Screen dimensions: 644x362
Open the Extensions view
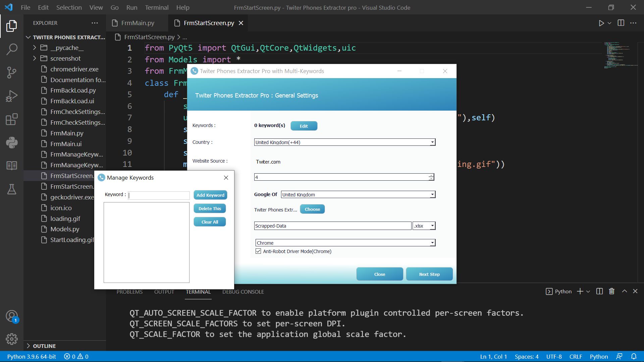click(12, 119)
